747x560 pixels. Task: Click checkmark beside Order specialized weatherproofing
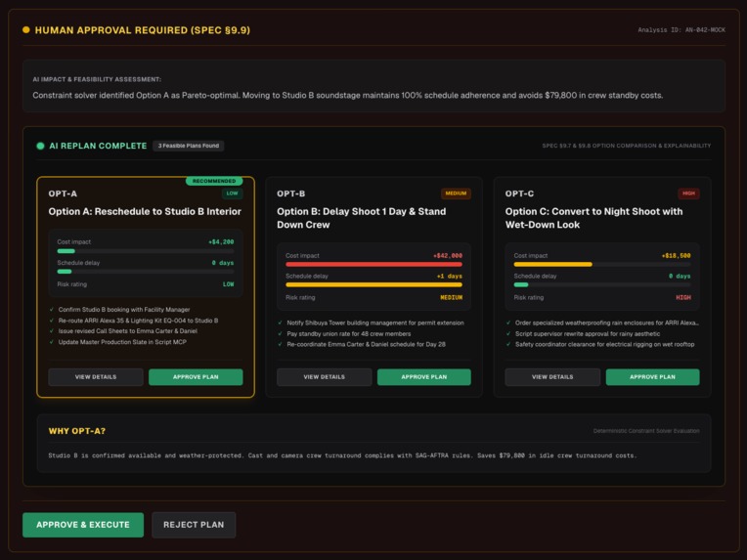pos(508,323)
